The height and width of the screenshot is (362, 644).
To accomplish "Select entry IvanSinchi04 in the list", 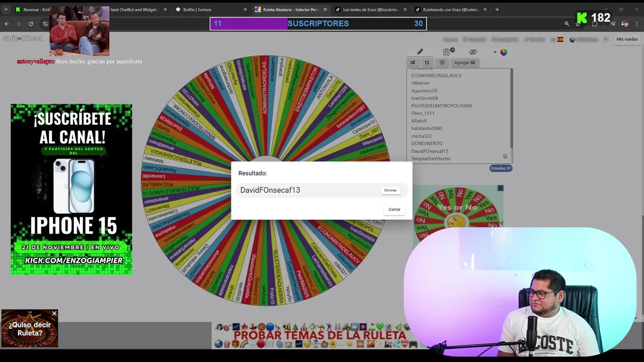I will [x=425, y=98].
